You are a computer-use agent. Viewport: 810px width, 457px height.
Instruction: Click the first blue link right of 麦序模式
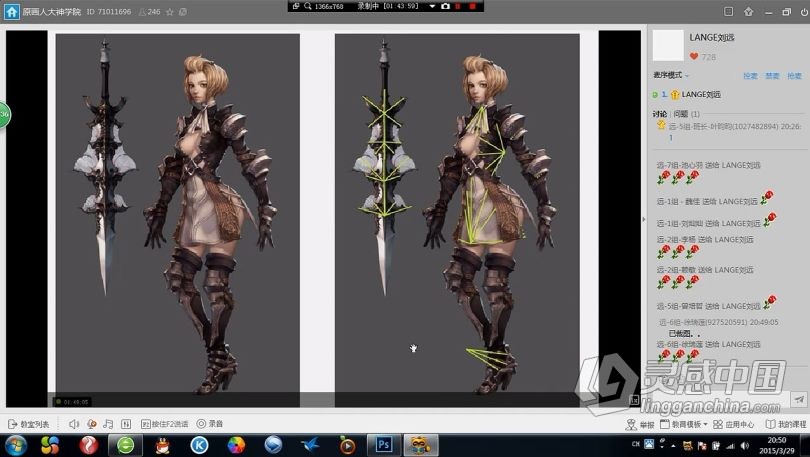click(x=750, y=76)
